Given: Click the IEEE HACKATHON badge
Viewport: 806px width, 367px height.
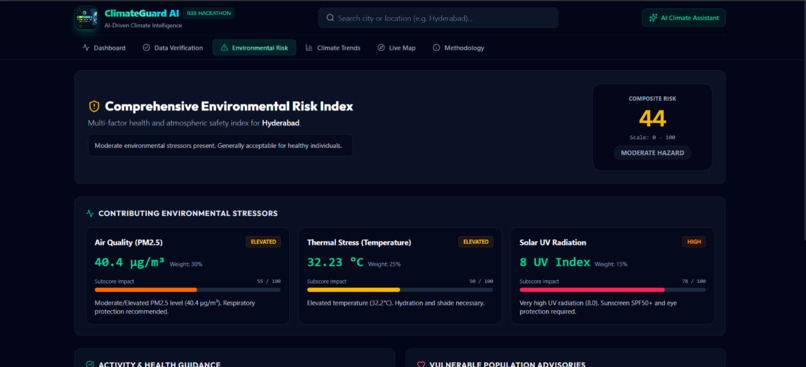Looking at the screenshot, I should 209,13.
